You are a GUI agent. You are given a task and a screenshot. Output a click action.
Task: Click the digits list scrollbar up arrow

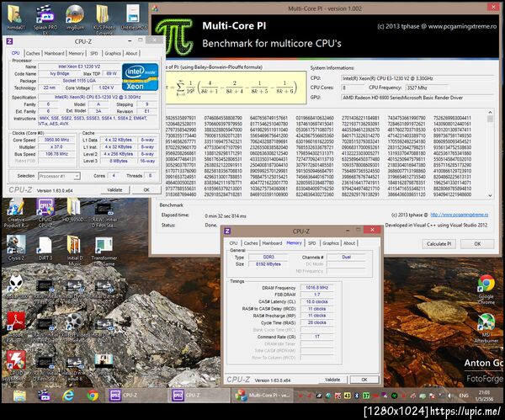tap(490, 113)
